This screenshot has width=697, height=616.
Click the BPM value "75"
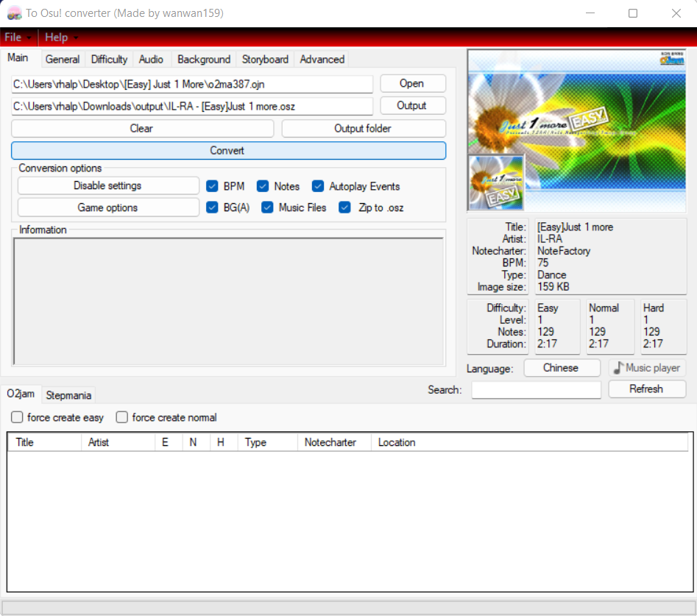(542, 263)
